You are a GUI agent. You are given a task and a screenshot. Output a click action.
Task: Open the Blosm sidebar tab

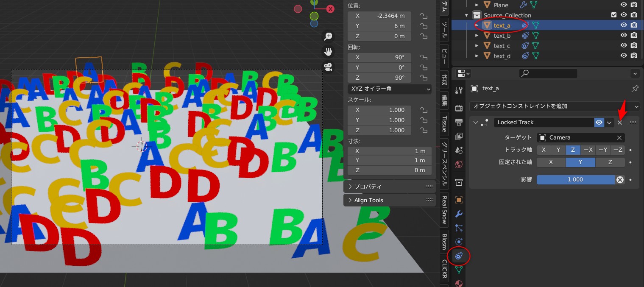pyautogui.click(x=443, y=242)
